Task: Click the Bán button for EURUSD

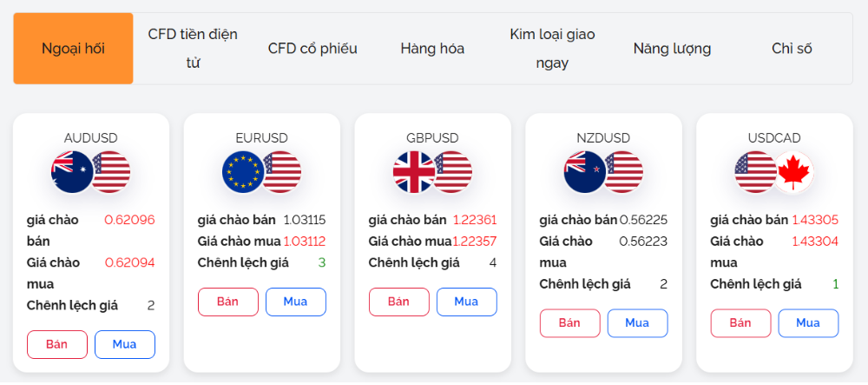Action: (x=228, y=302)
